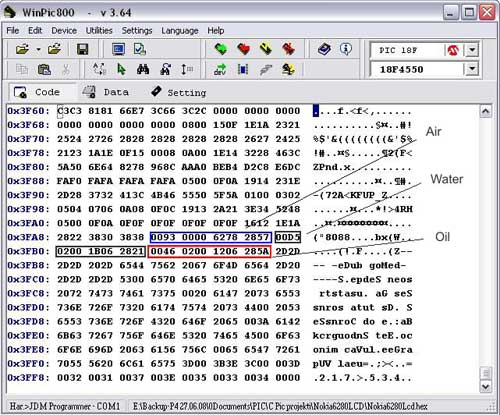Click the green 'dev' detect device icon
The height and width of the screenshot is (415, 500).
tap(220, 69)
